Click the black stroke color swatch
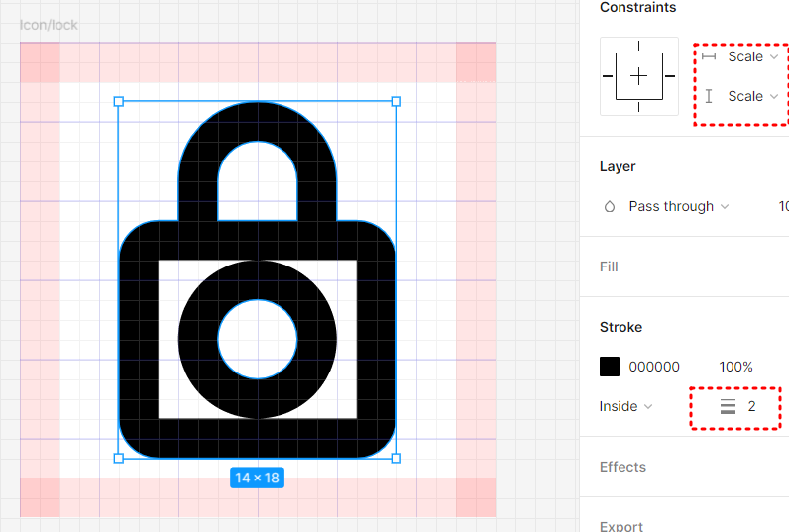This screenshot has width=789, height=532. (x=610, y=367)
